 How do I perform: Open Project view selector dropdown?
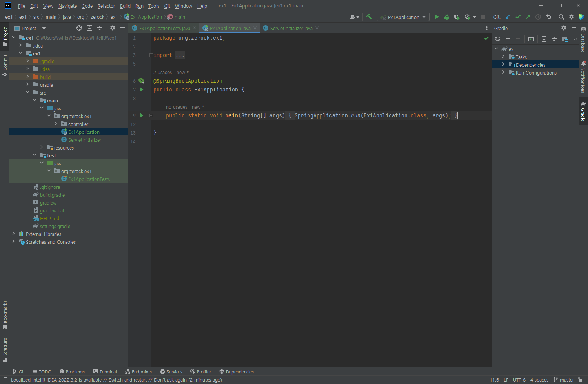(x=30, y=28)
